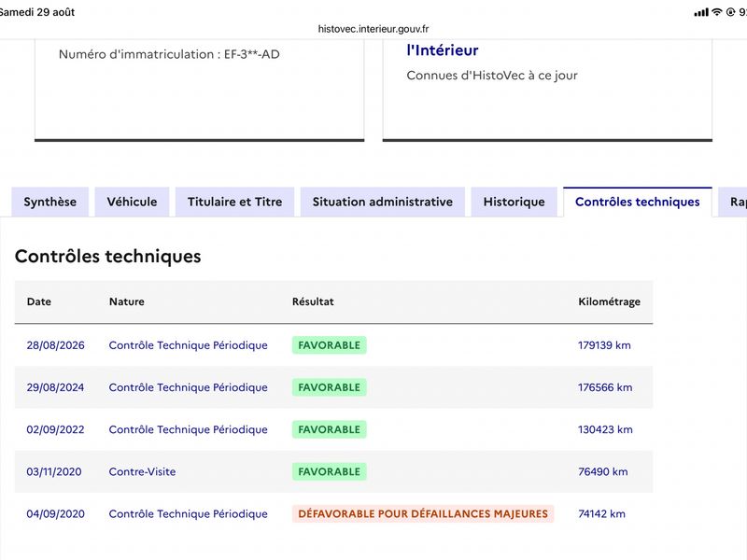Image resolution: width=747 pixels, height=560 pixels.
Task: Switch to the Véhicule tab
Action: (x=132, y=202)
